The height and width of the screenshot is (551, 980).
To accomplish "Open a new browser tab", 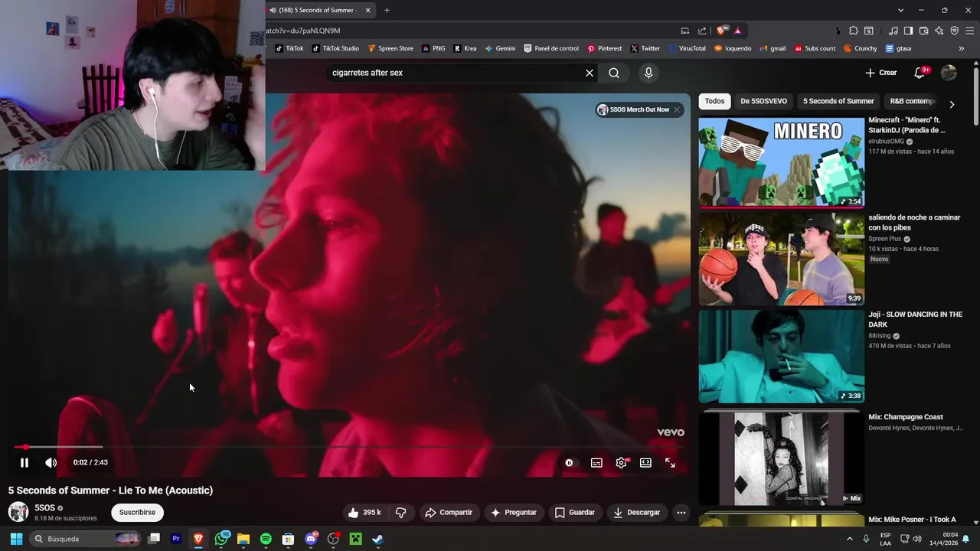I will (387, 10).
